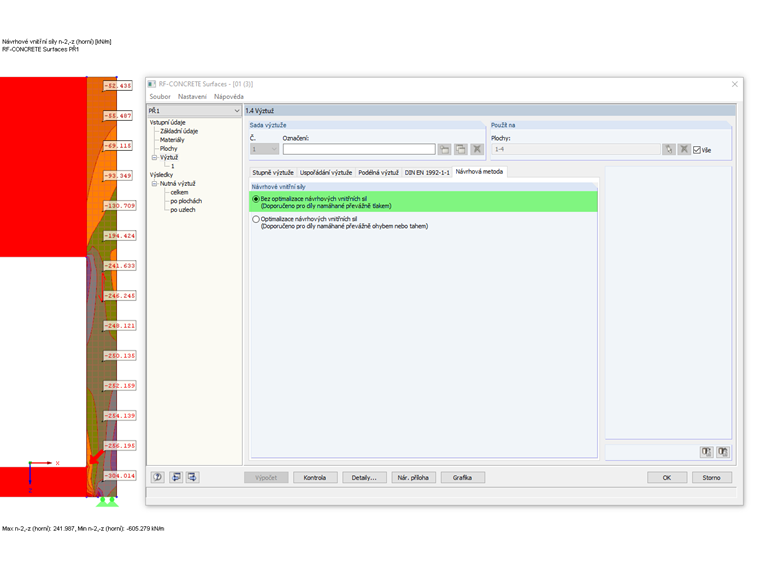Switch to Podélná výztuž tab

[x=379, y=173]
